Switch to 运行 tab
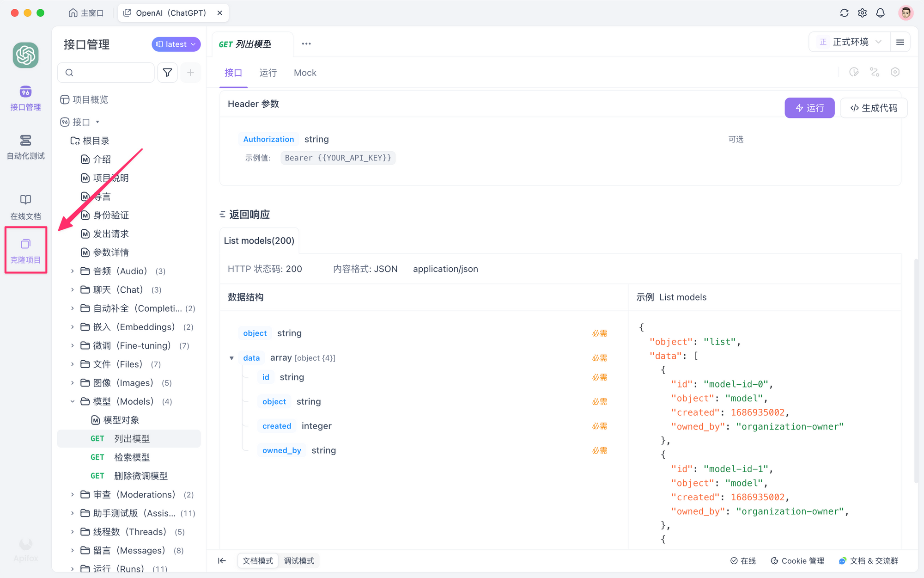This screenshot has height=578, width=924. tap(269, 73)
